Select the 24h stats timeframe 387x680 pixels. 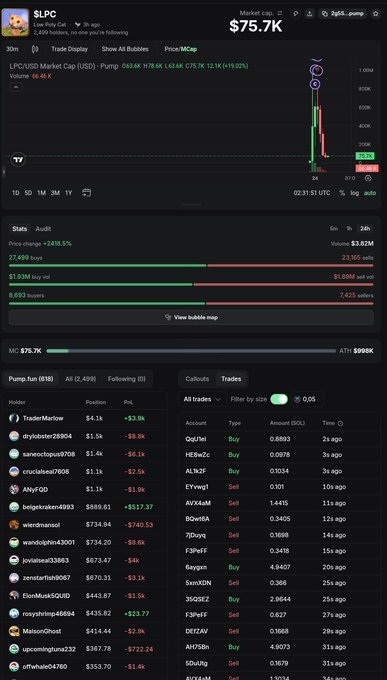point(365,229)
